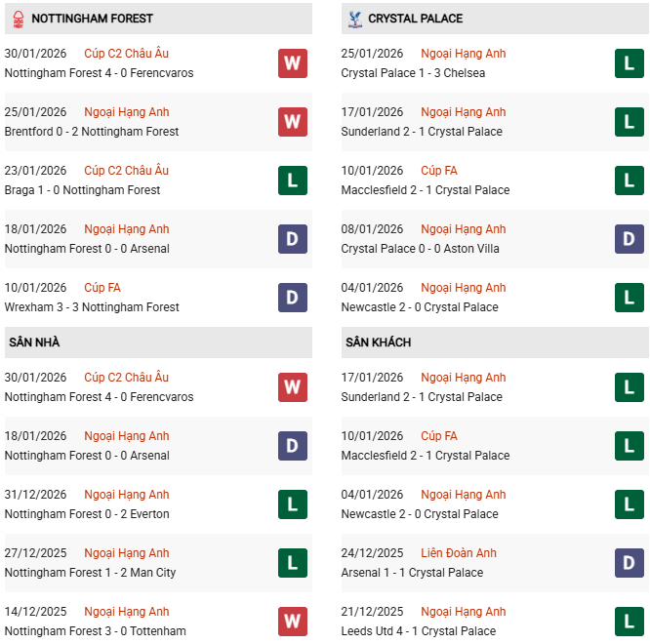Click the D badge for Crystal Palace vs Aston Villa

click(630, 239)
